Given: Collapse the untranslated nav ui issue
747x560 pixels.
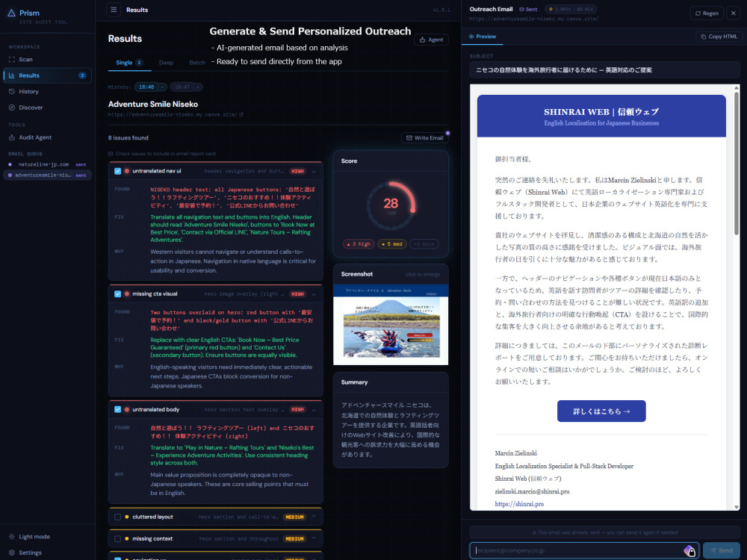Looking at the screenshot, I should (314, 171).
